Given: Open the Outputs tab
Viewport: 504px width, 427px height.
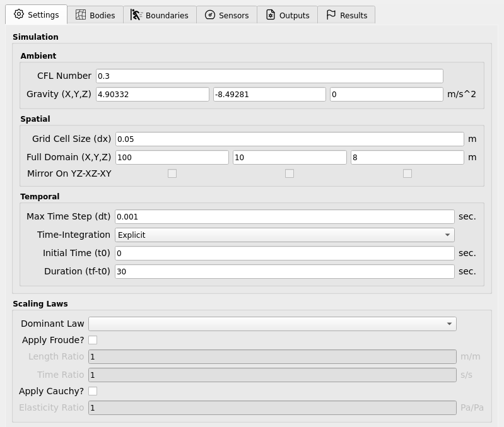Looking at the screenshot, I should point(288,15).
